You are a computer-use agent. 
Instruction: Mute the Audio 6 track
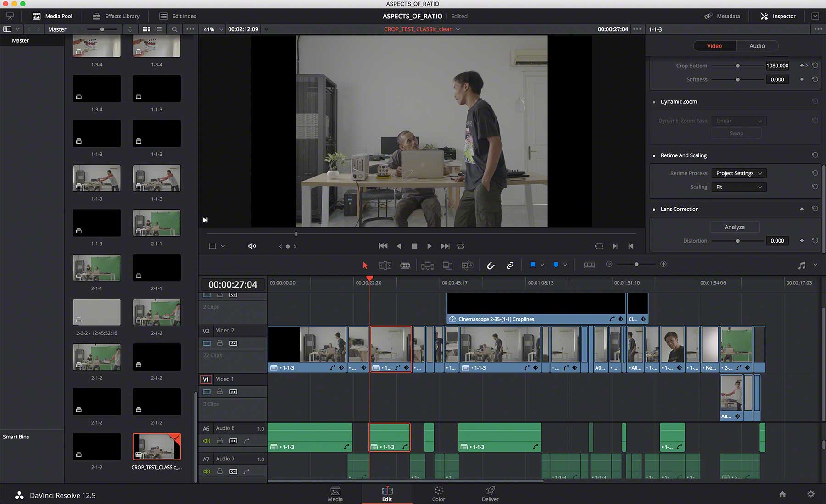(x=206, y=441)
